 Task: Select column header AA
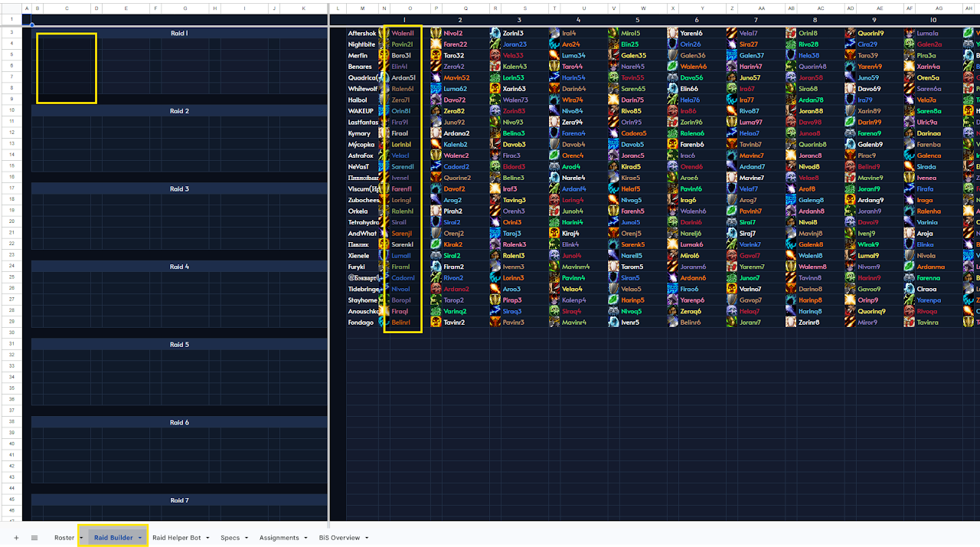761,8
